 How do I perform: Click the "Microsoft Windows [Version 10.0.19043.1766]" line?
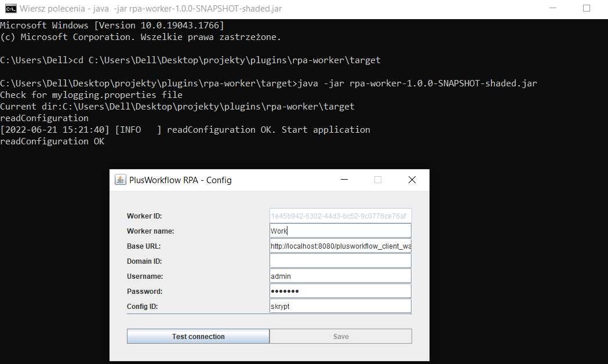[x=112, y=26]
